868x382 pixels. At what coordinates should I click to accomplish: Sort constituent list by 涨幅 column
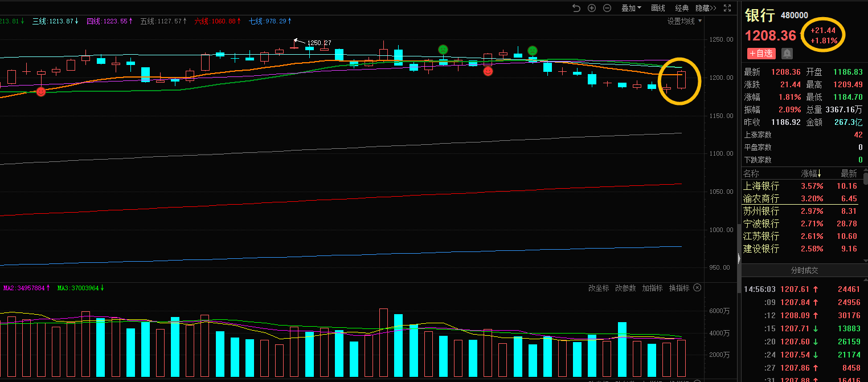click(x=812, y=173)
